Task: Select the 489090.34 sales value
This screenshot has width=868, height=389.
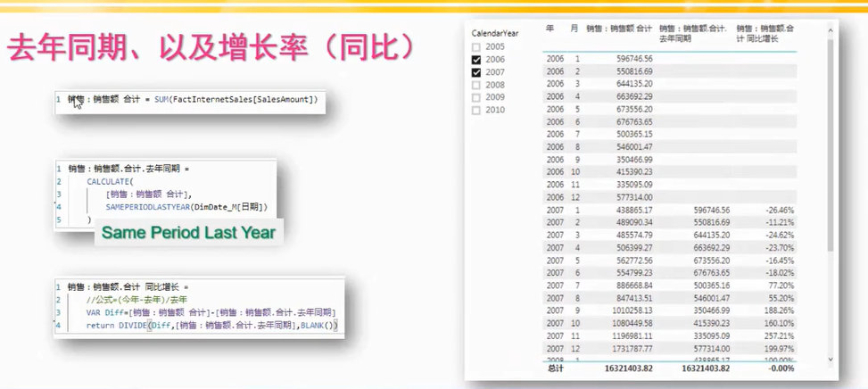Action: coord(632,222)
